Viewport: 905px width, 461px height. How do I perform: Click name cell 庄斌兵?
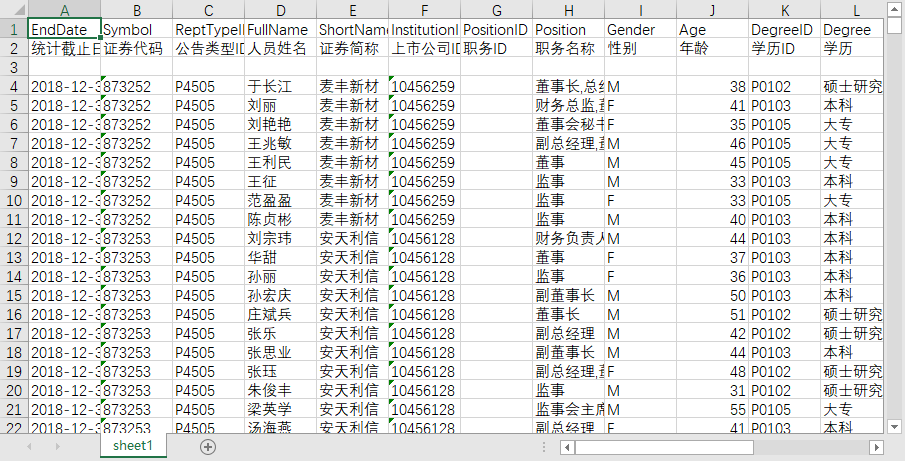click(281, 314)
